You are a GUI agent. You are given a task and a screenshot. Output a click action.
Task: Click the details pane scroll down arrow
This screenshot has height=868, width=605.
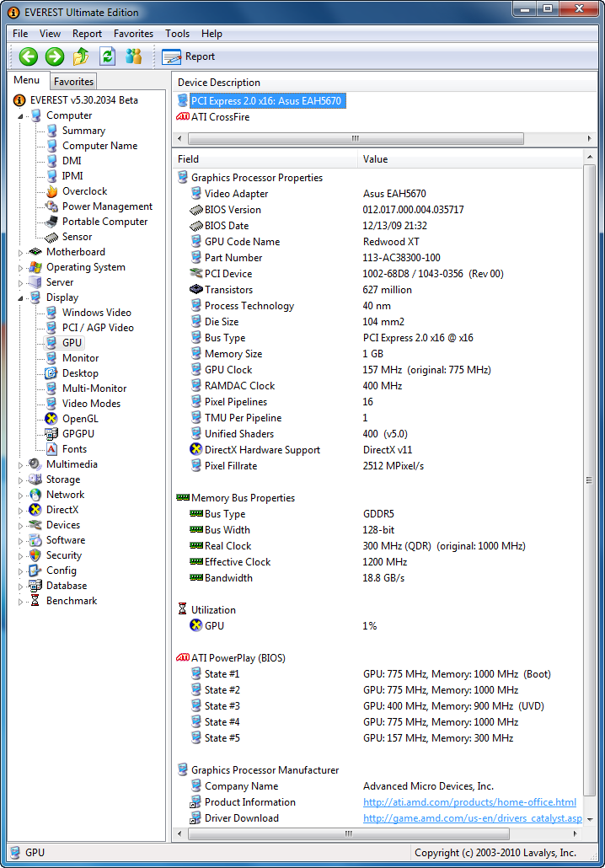coord(590,819)
